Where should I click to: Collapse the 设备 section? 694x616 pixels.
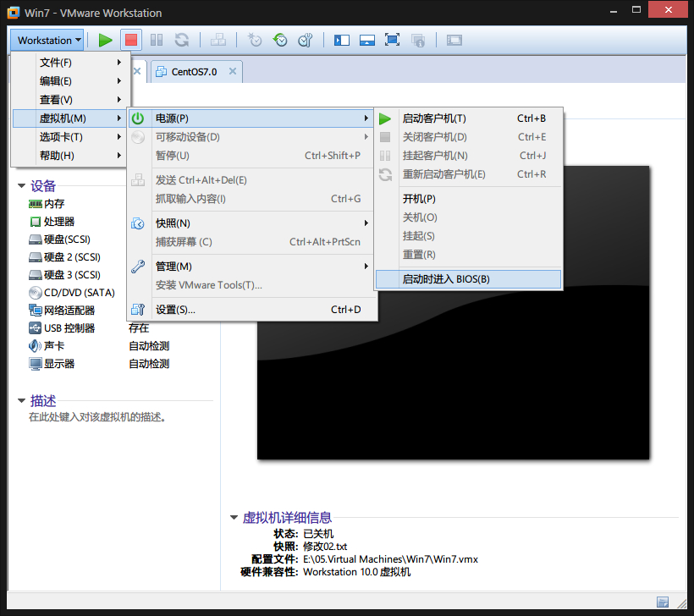[x=21, y=186]
